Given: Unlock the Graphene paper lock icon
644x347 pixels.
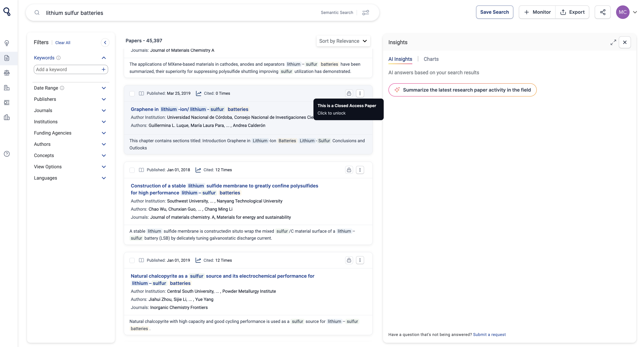Looking at the screenshot, I should pos(349,93).
